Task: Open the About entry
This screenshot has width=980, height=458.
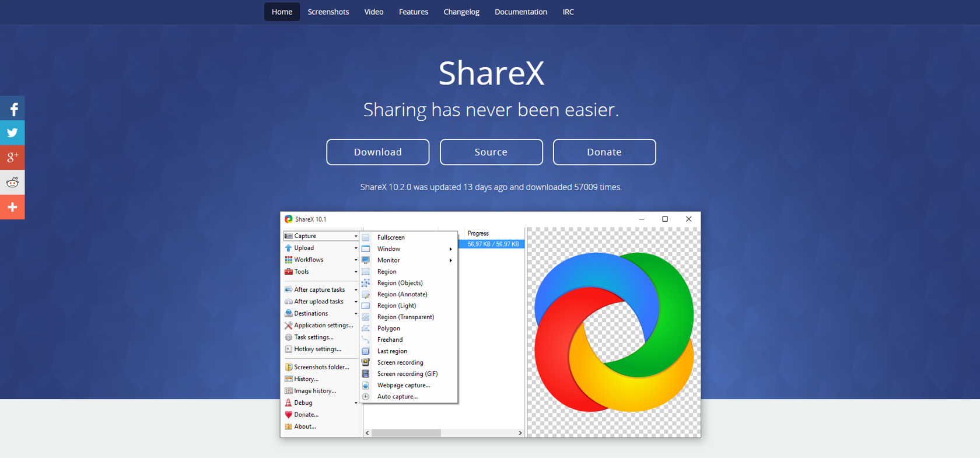Action: [321, 426]
